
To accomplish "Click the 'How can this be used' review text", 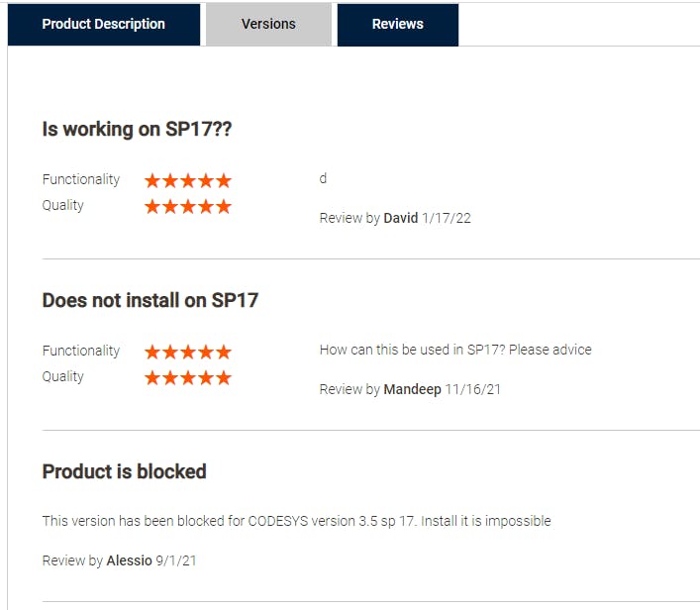I will click(455, 350).
